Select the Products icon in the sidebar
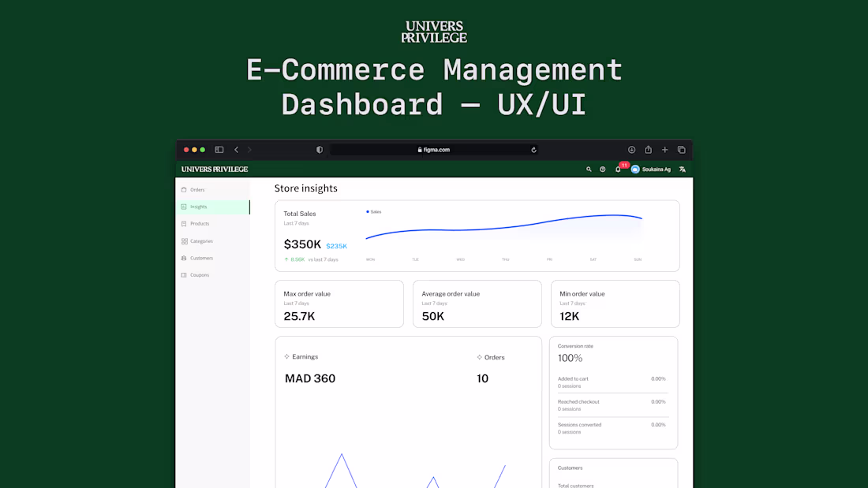868x488 pixels. [x=183, y=223]
